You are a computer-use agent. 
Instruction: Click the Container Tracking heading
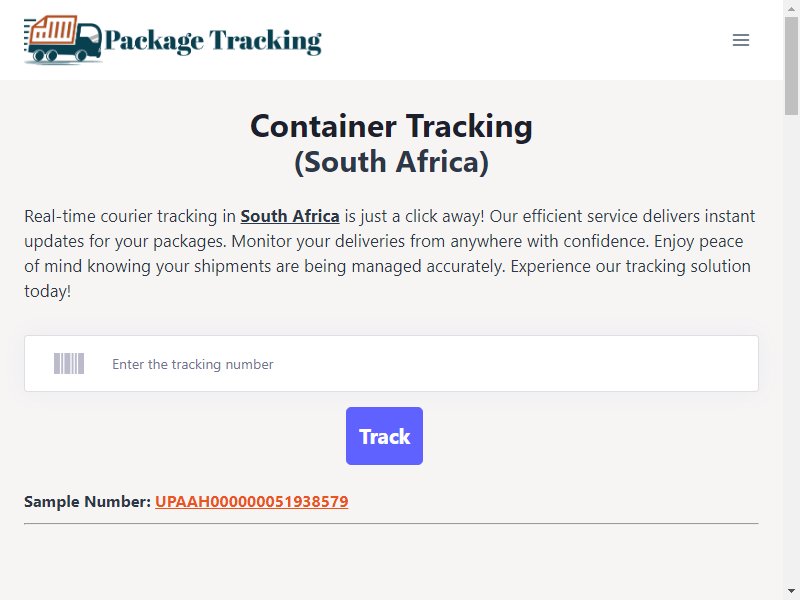point(391,126)
